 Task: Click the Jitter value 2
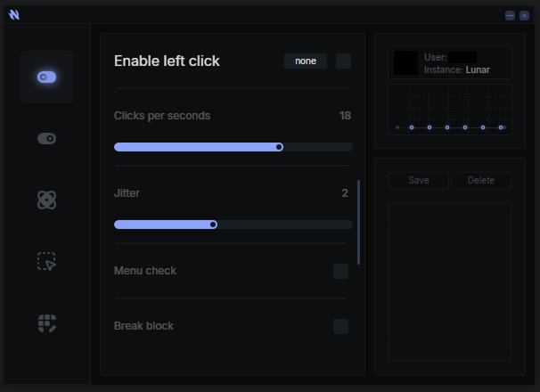click(345, 193)
